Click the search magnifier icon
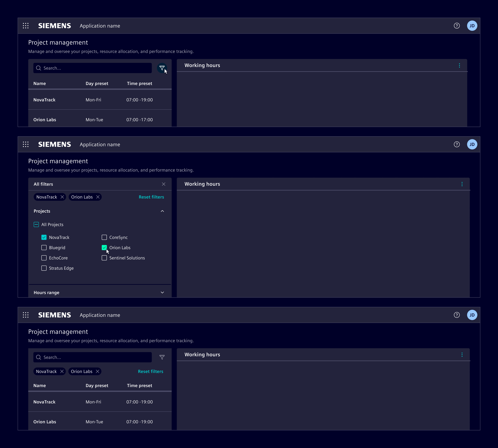The width and height of the screenshot is (498, 448). [x=39, y=68]
